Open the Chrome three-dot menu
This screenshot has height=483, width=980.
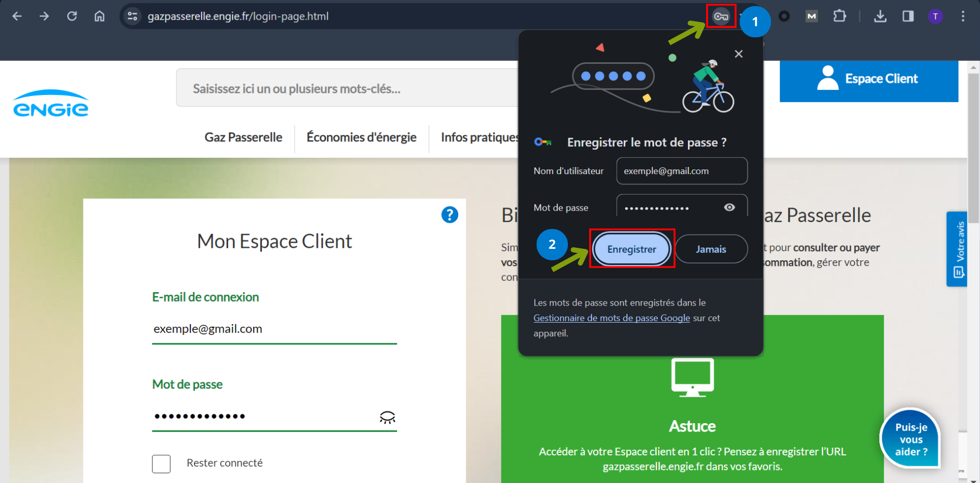[x=963, y=16]
